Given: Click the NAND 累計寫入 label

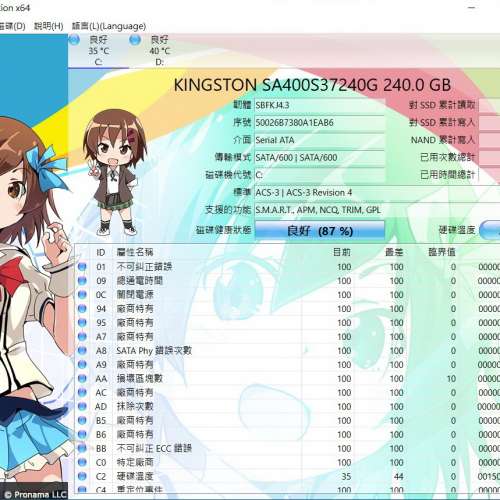Looking at the screenshot, I should (443, 140).
